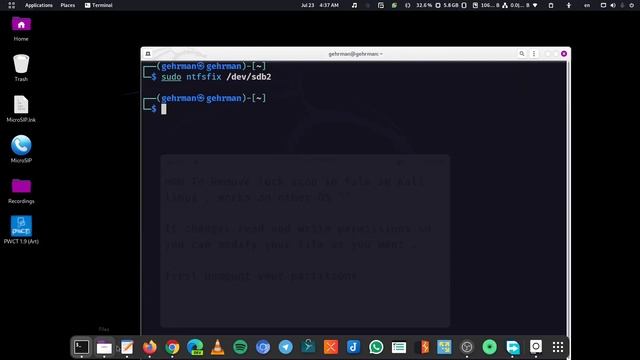The image size is (640, 360).
Task: Open the volume indicator in top bar
Action: (613, 5)
